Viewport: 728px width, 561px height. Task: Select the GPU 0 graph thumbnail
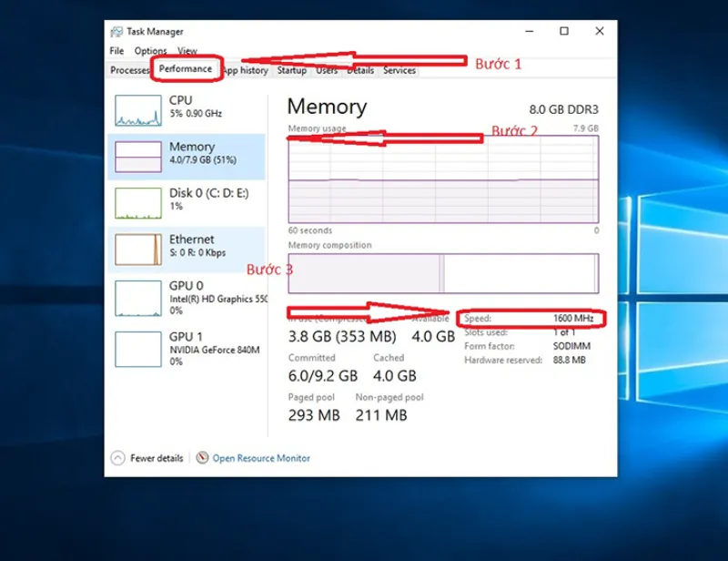(138, 299)
